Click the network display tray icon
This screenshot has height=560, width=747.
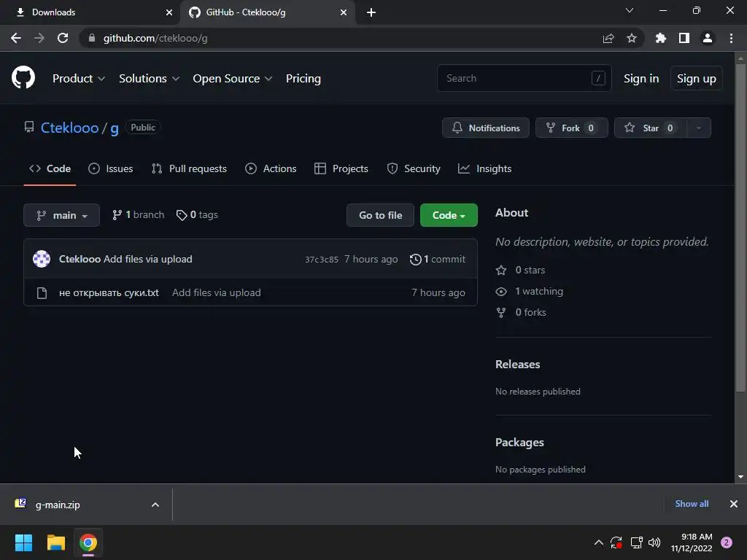click(636, 542)
